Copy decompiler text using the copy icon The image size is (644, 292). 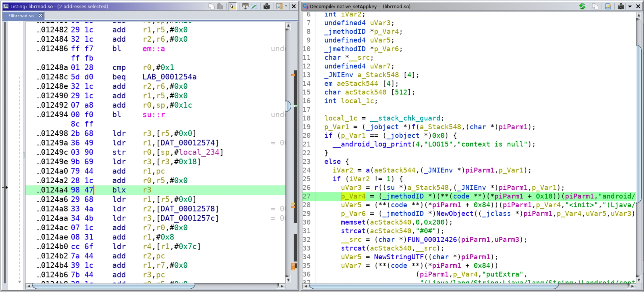click(595, 6)
